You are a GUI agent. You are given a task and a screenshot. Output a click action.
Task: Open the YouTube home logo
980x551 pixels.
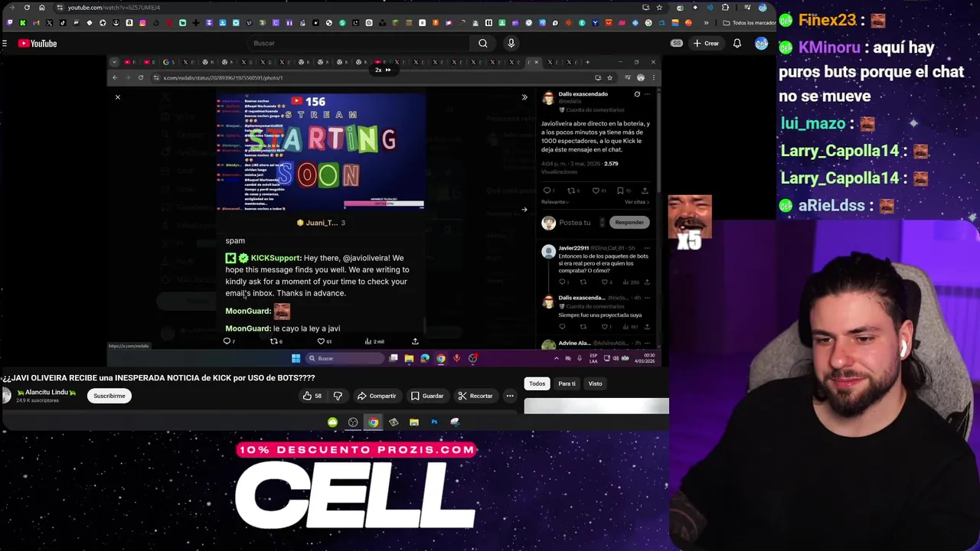pos(38,44)
